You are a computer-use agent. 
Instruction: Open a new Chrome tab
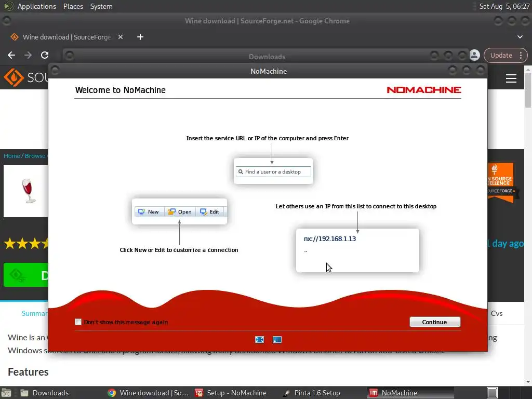click(140, 37)
